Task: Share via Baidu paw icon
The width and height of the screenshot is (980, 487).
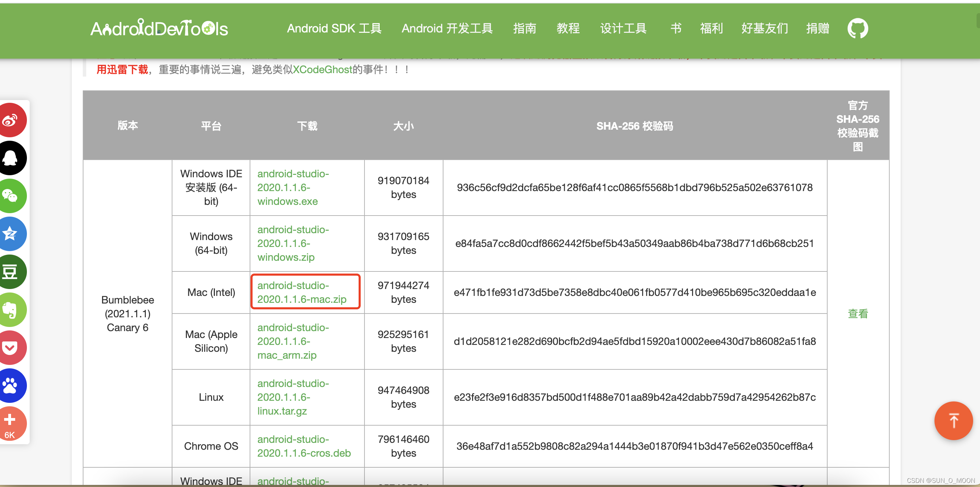Action: [10, 385]
